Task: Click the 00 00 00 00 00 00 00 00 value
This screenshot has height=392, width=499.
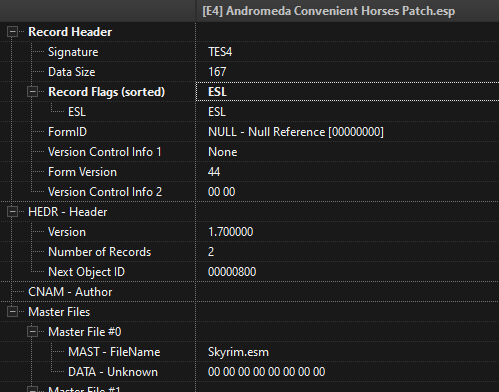Action: point(266,372)
